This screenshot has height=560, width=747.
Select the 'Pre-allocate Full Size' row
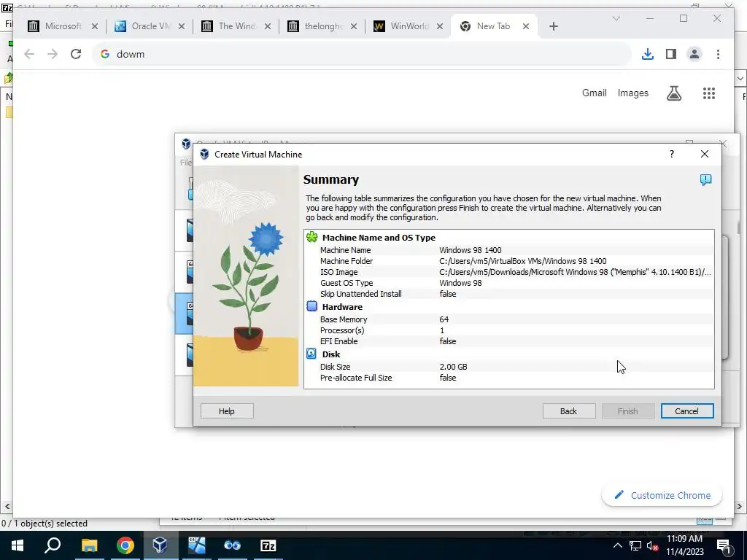click(508, 378)
